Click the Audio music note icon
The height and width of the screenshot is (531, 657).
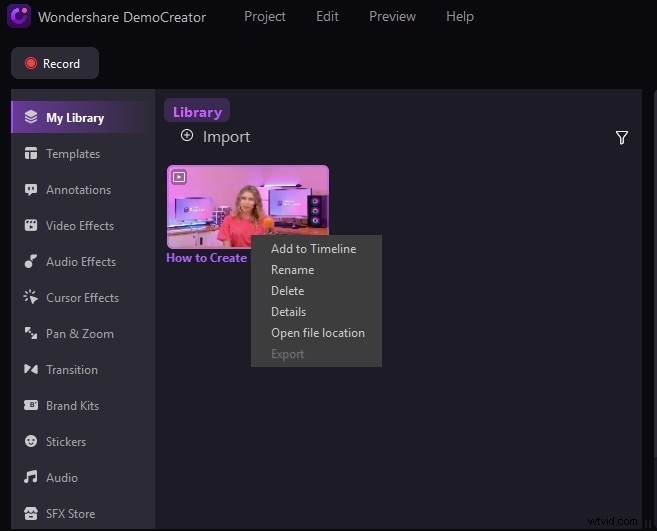pyautogui.click(x=31, y=477)
